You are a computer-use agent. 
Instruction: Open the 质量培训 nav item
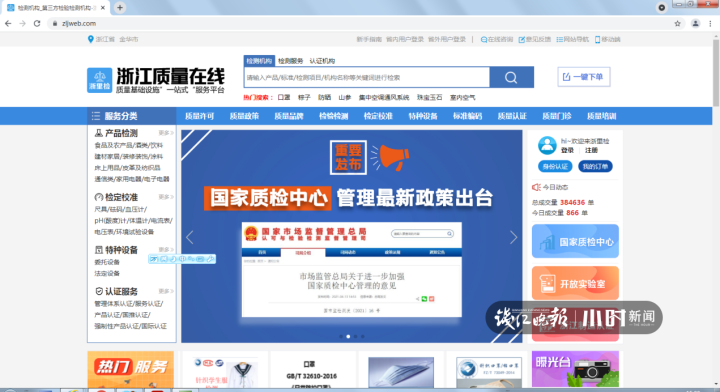click(602, 116)
